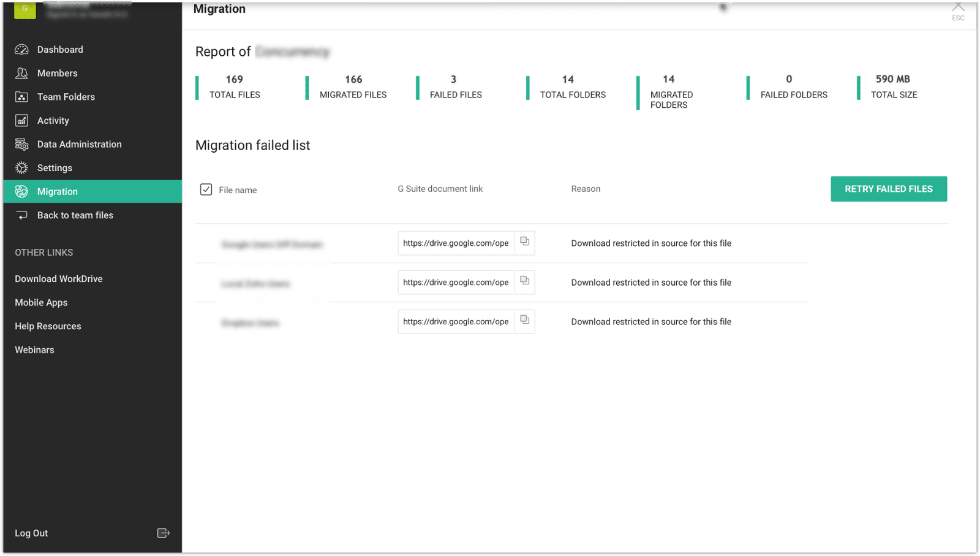Click the Data Administration icon

coord(21,145)
